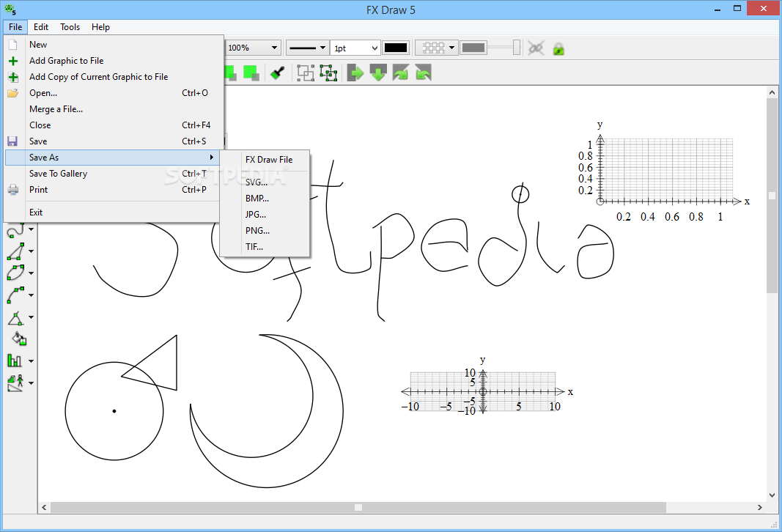The image size is (782, 532).
Task: Choose Merge a File...
Action: 114,109
